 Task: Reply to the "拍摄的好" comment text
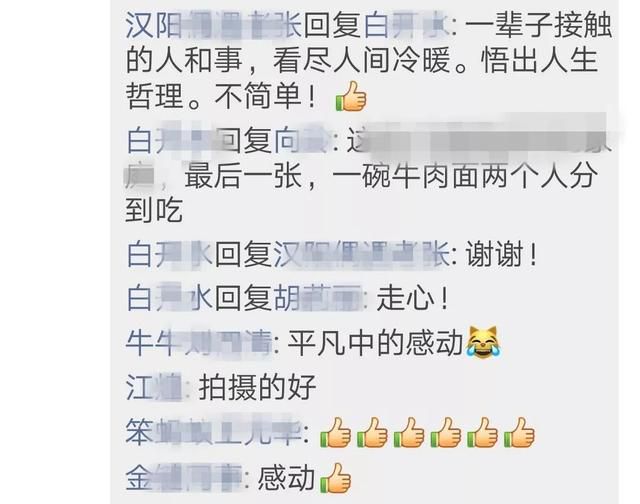pyautogui.click(x=258, y=387)
